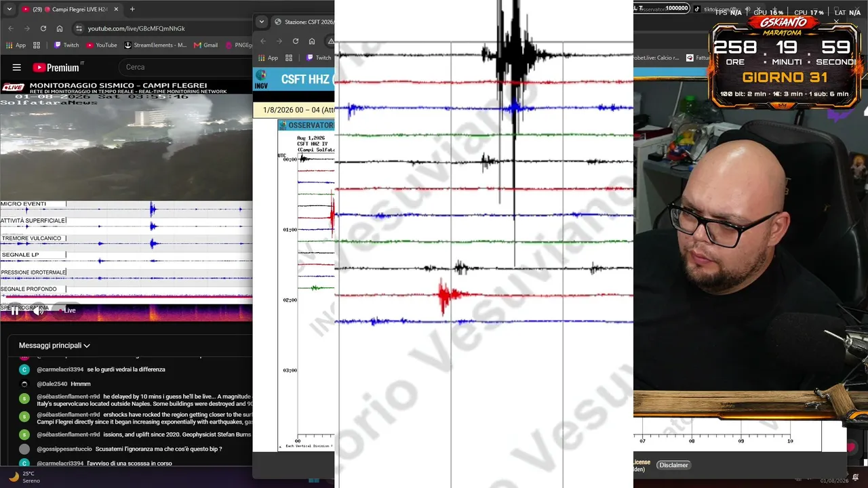Click the ATTIVITÀ SUPERFICIALE signal label
The image size is (868, 488).
(x=33, y=221)
